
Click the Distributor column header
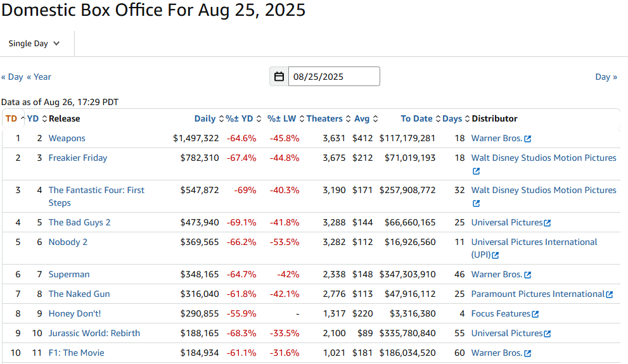point(494,119)
